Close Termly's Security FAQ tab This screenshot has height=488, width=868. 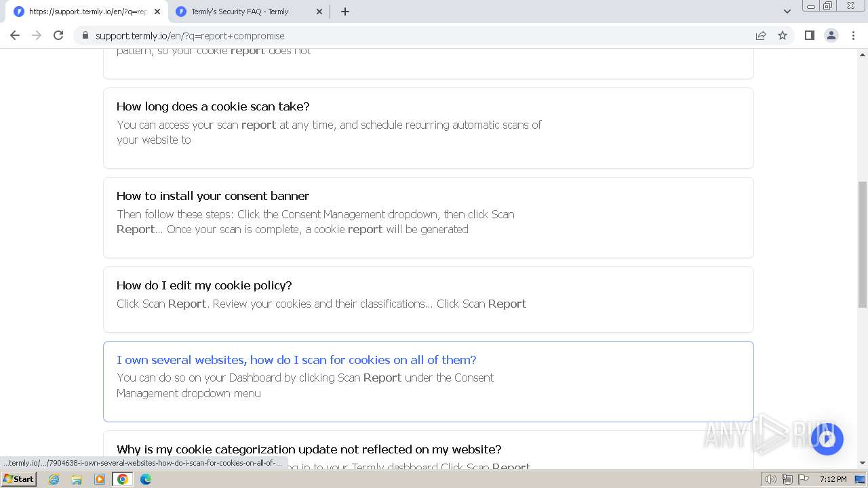(319, 12)
